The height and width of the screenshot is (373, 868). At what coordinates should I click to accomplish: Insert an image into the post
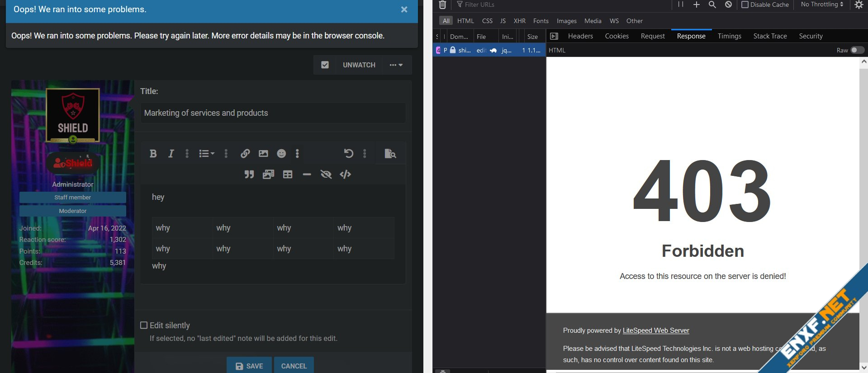point(263,154)
